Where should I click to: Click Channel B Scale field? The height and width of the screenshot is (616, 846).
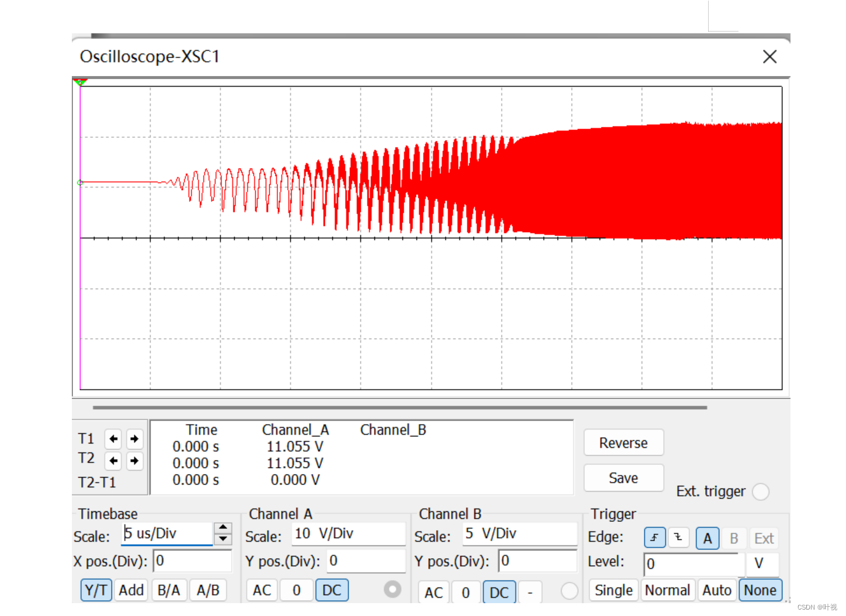point(520,534)
